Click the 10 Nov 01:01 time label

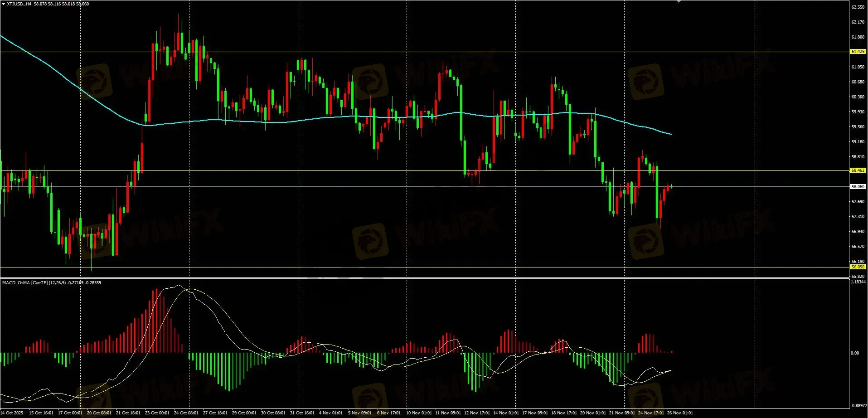coord(419,413)
